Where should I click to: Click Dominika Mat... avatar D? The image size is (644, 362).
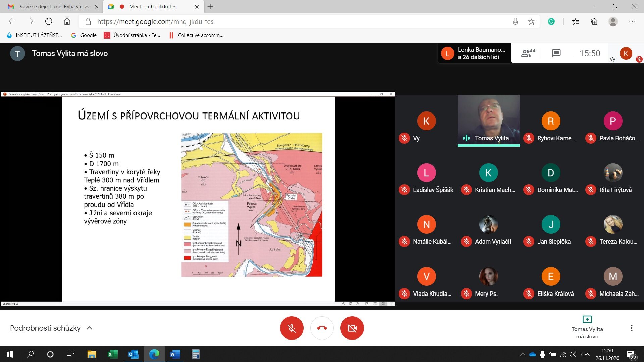(x=551, y=173)
